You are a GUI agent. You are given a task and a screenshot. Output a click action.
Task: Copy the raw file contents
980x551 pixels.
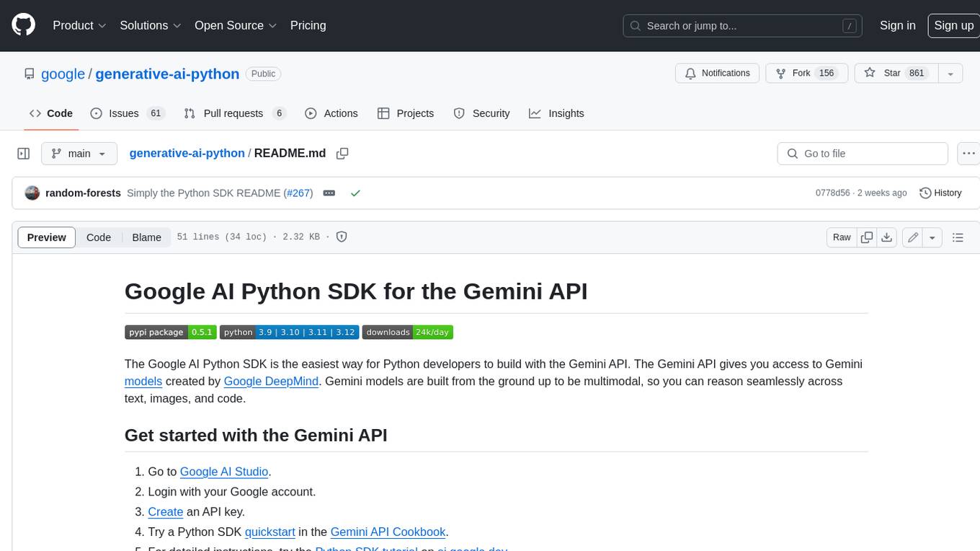click(867, 237)
